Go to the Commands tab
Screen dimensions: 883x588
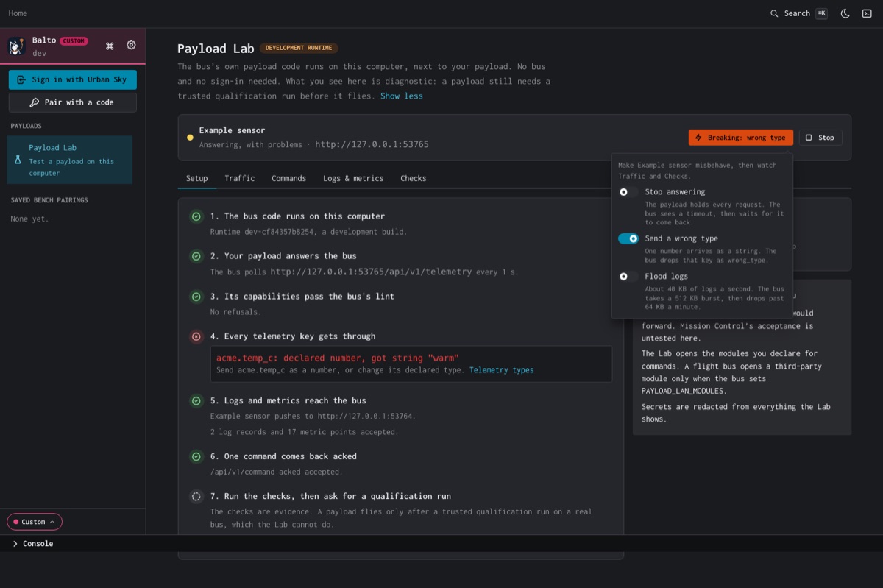[x=288, y=178]
